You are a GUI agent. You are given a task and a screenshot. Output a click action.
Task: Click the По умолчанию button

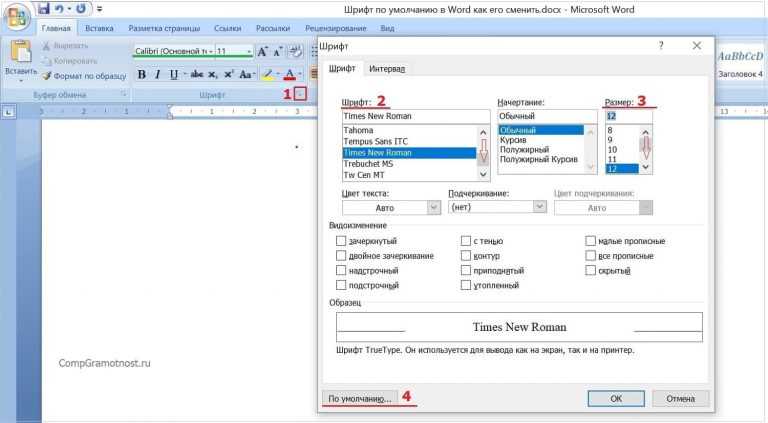point(360,399)
